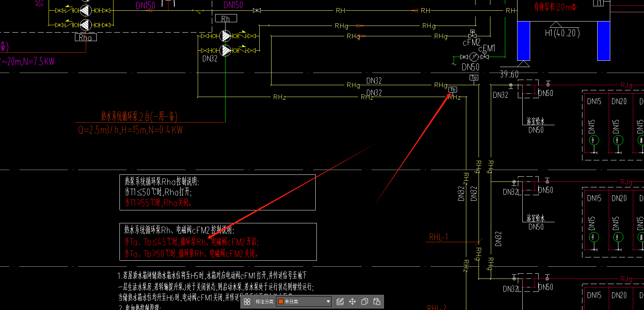Screen dimensions: 644x310
Task: Click the boxed Tb sensor label
Action: [453, 89]
